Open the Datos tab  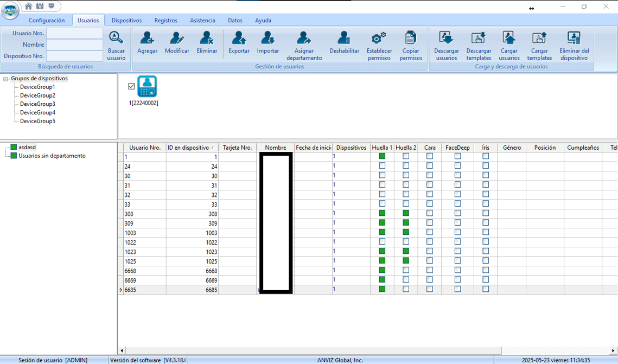click(235, 20)
